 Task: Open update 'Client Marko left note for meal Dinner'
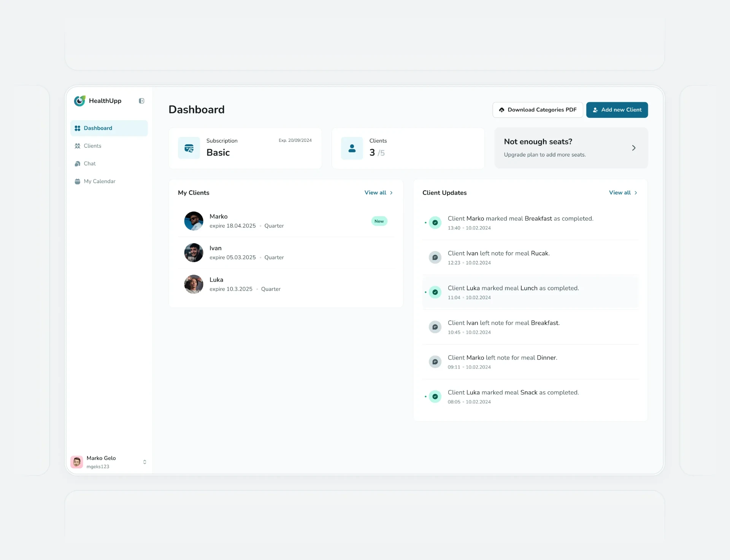(x=530, y=362)
